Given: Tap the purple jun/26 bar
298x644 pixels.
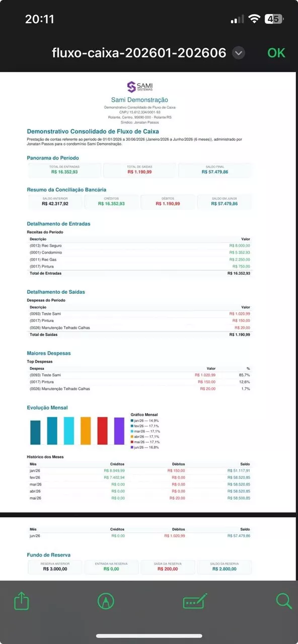Looking at the screenshot, I should pyautogui.click(x=119, y=431).
